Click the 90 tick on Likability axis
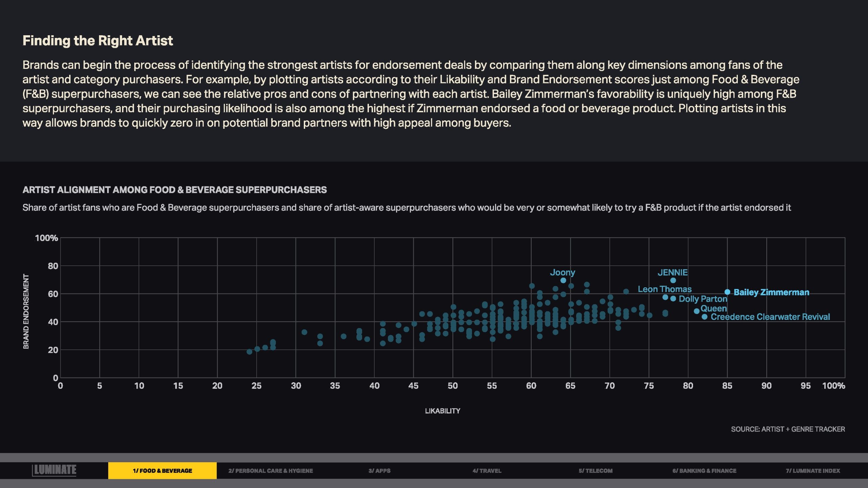 [767, 386]
